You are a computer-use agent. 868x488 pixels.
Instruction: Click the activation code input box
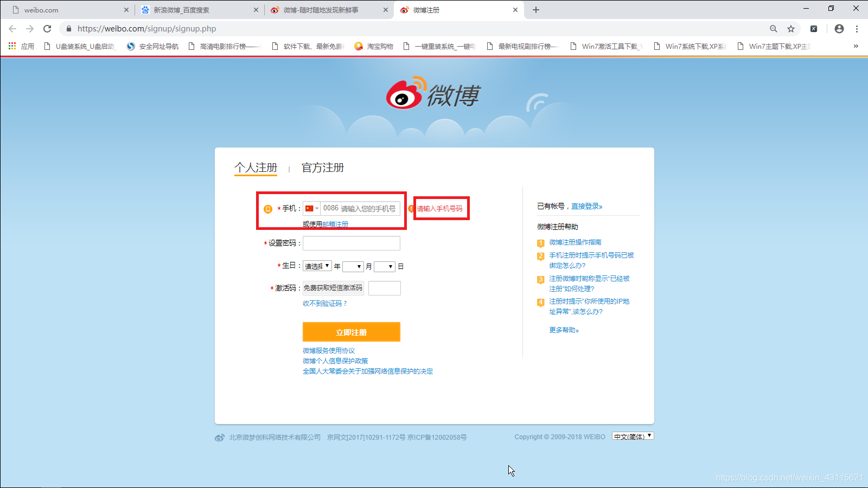coord(385,288)
